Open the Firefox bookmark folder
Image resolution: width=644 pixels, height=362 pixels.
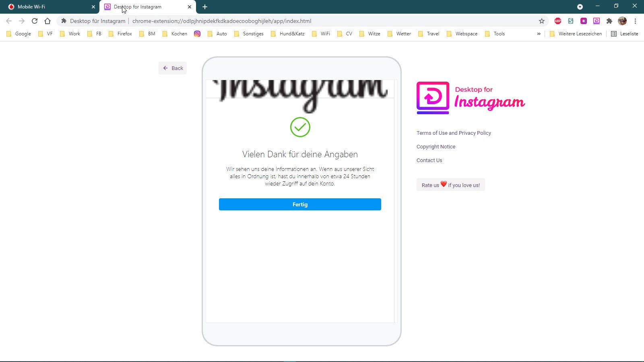(120, 34)
